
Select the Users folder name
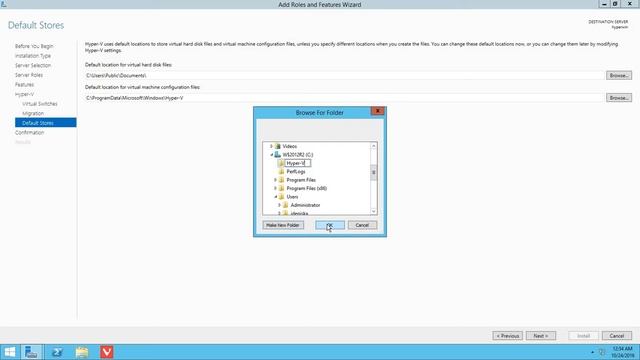292,197
